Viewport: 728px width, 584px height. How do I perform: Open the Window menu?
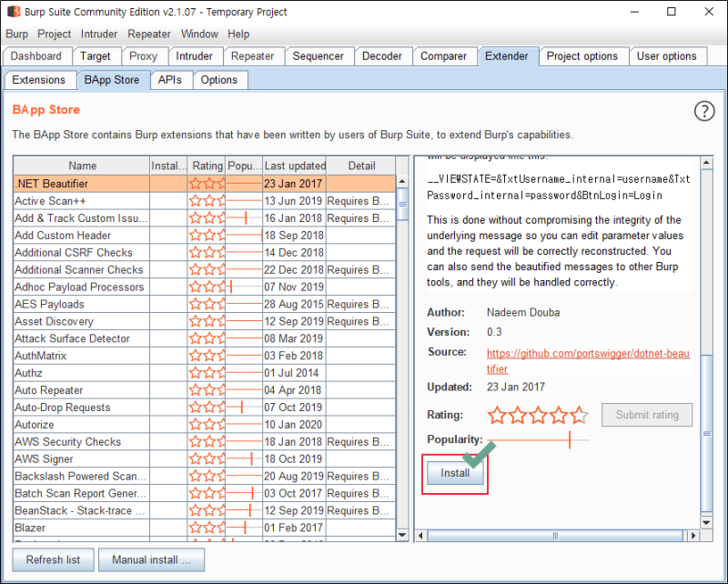199,34
